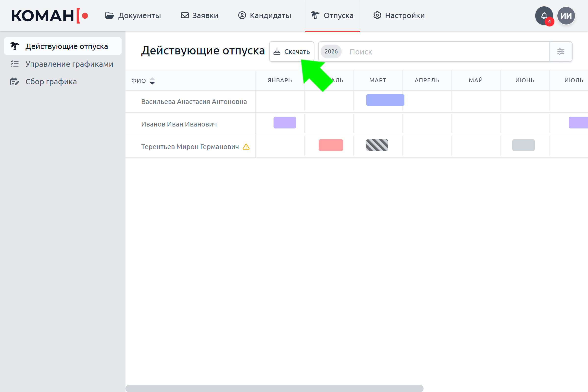Open the 2026 year selector chip
Viewport: 588px width, 392px height.
point(331,51)
